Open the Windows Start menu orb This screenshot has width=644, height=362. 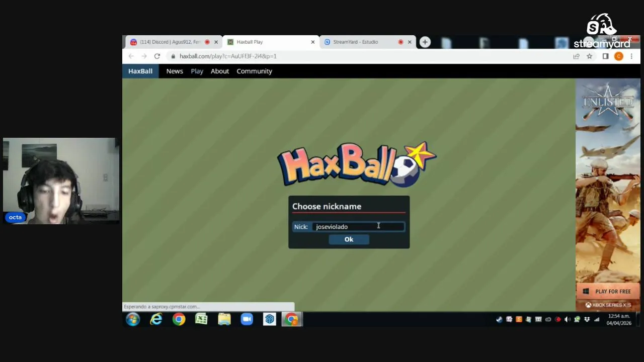[133, 319]
